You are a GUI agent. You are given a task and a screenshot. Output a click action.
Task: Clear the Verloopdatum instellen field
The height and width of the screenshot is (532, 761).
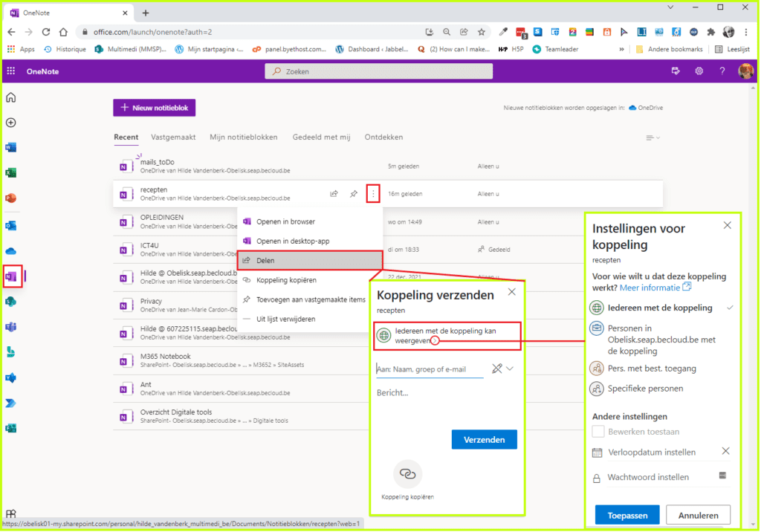click(725, 452)
